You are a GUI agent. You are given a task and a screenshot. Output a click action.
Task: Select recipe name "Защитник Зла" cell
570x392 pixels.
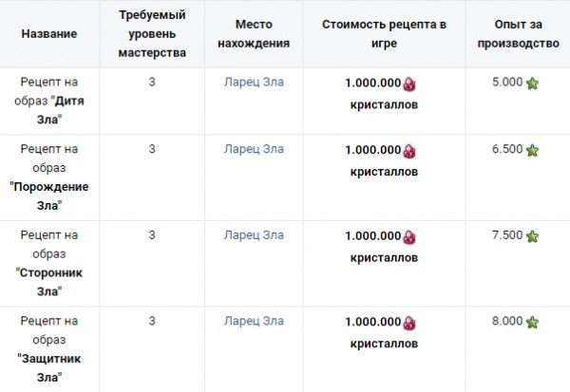coord(48,347)
